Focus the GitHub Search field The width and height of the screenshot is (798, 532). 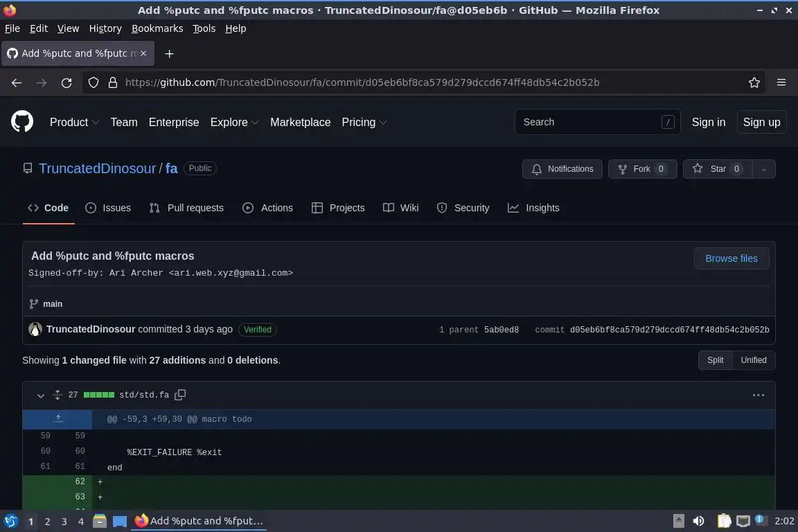(598, 122)
